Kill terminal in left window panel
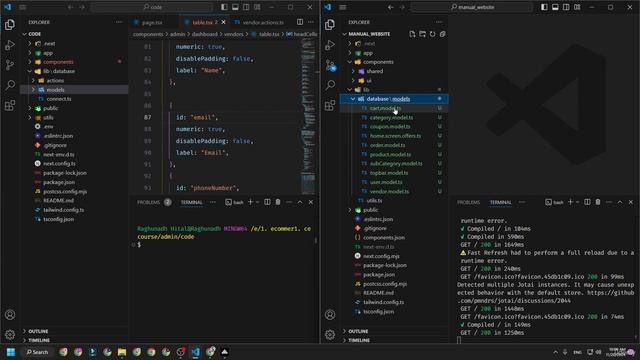 278,202
